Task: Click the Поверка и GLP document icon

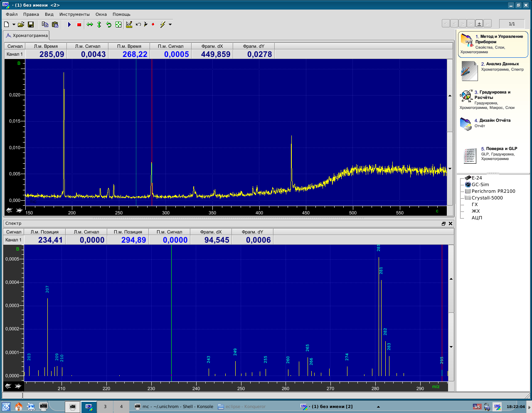Action: point(470,156)
